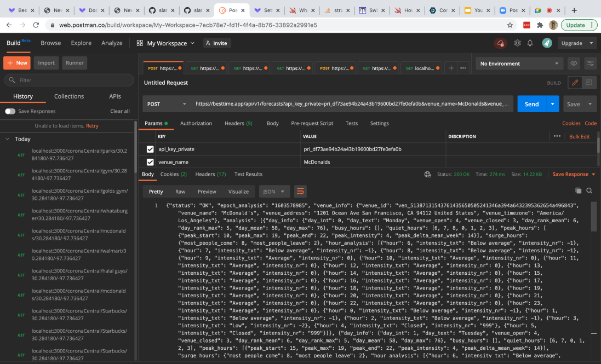
Task: Click the environment quick look eye icon
Action: click(x=574, y=63)
